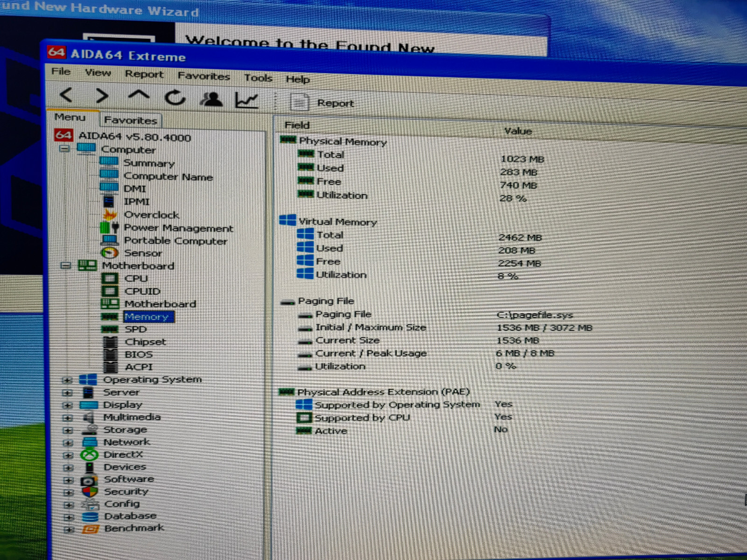Click the Report toolbar button

pyautogui.click(x=322, y=103)
